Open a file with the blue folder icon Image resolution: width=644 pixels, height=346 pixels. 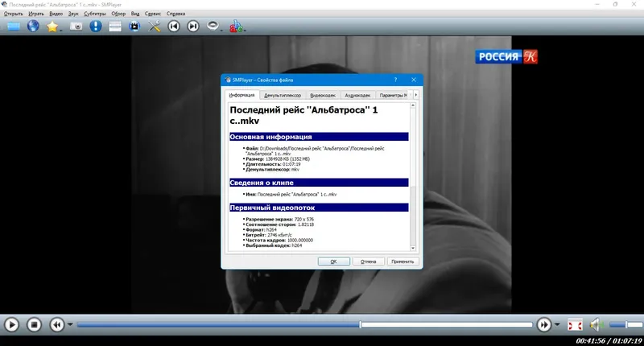(14, 27)
